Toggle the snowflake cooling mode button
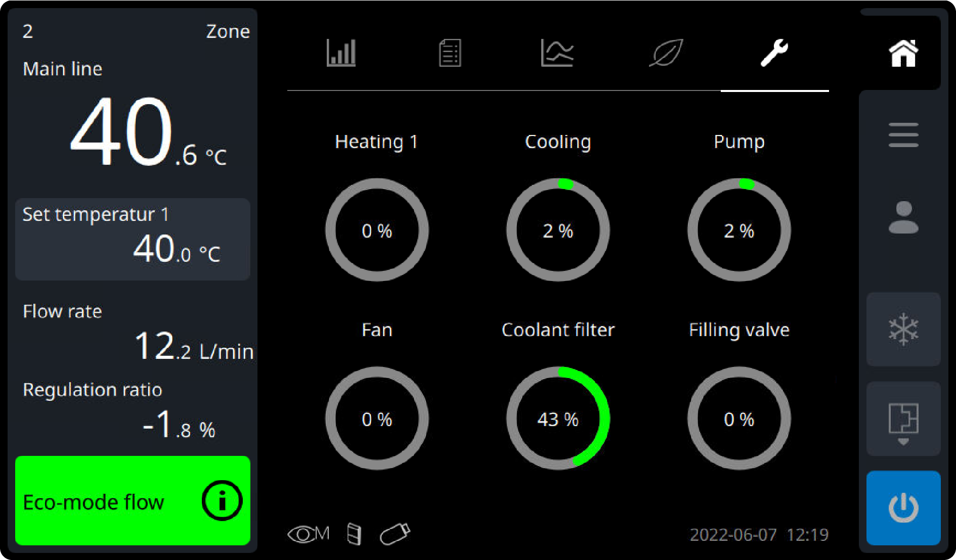The image size is (956, 560). 903,330
